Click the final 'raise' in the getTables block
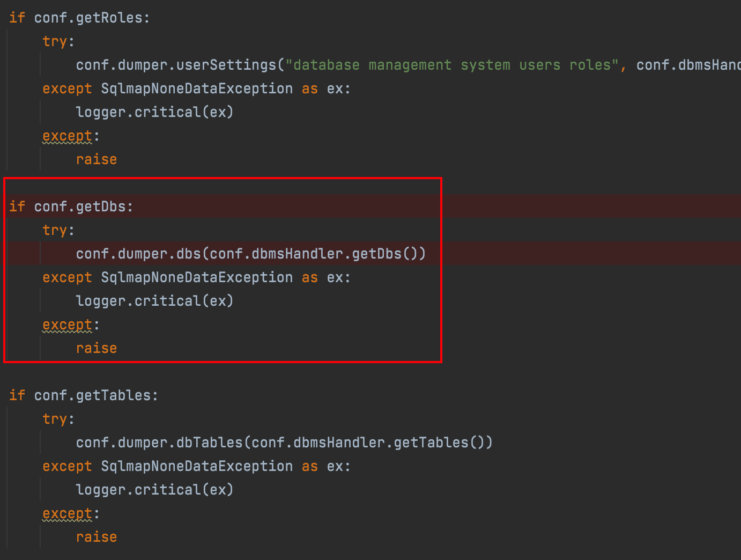 point(97,537)
